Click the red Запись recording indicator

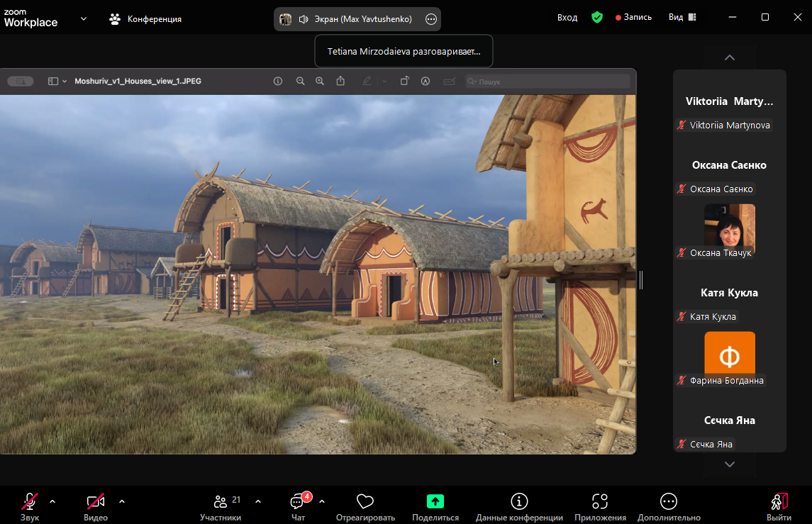coord(633,18)
